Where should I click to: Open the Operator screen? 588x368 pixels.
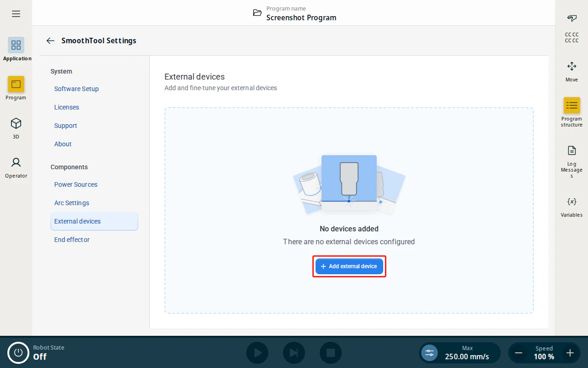[16, 167]
